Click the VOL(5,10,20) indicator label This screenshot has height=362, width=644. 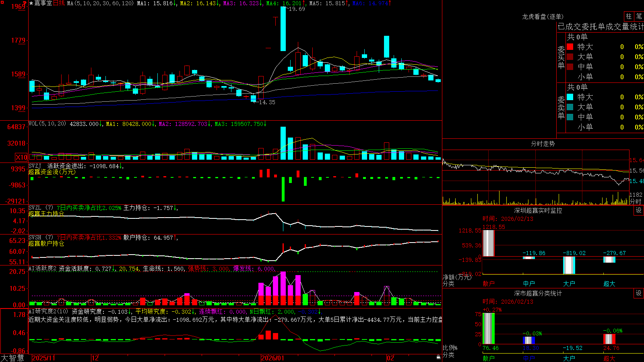(x=47, y=124)
